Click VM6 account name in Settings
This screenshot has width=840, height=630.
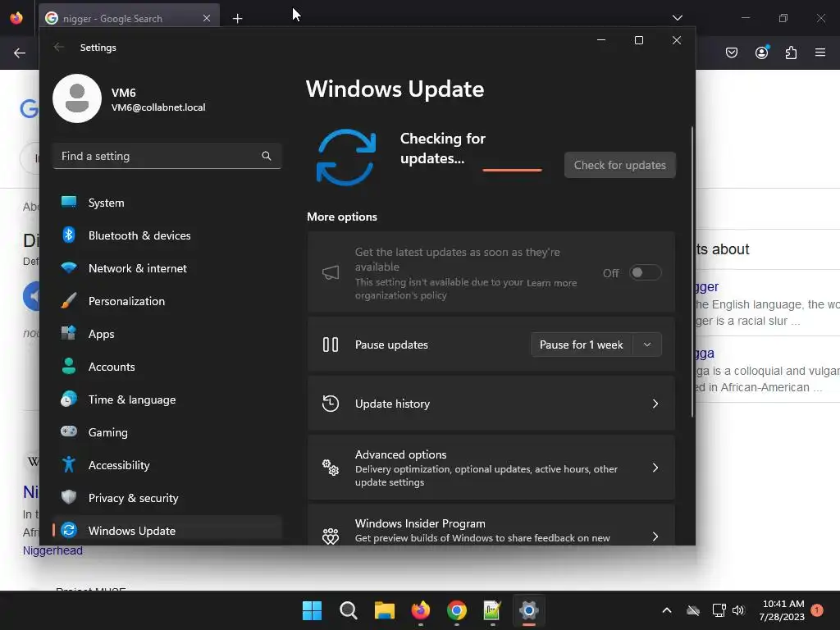(x=123, y=93)
